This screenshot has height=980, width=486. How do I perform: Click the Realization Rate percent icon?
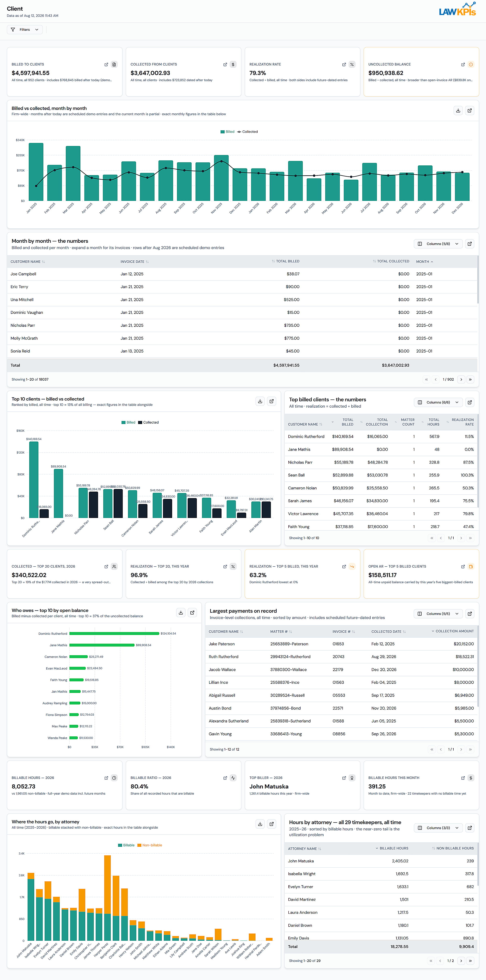pos(352,65)
